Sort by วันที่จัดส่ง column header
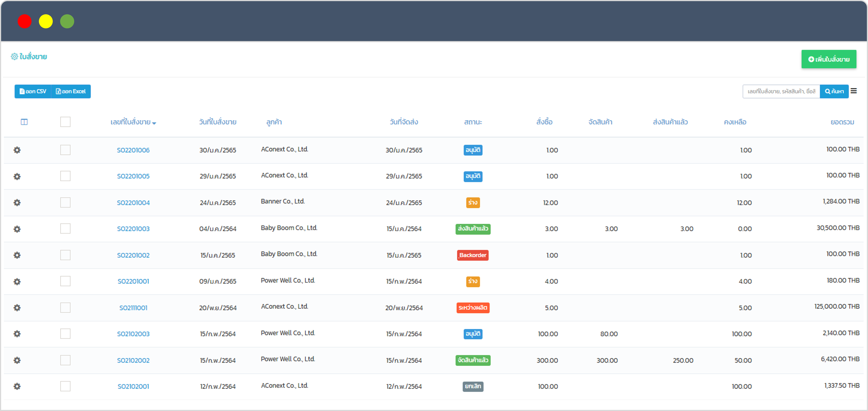The width and height of the screenshot is (868, 411). coord(404,122)
